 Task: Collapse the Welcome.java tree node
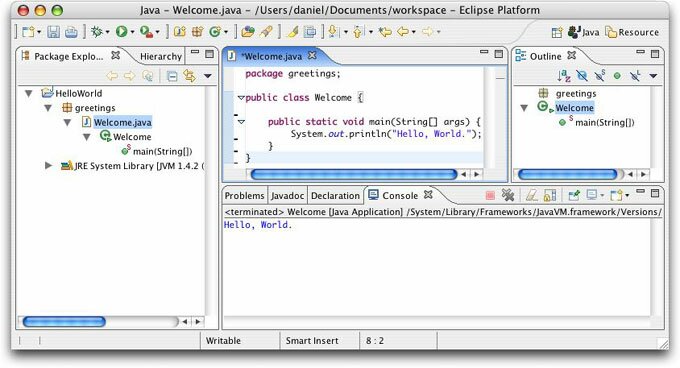point(67,122)
